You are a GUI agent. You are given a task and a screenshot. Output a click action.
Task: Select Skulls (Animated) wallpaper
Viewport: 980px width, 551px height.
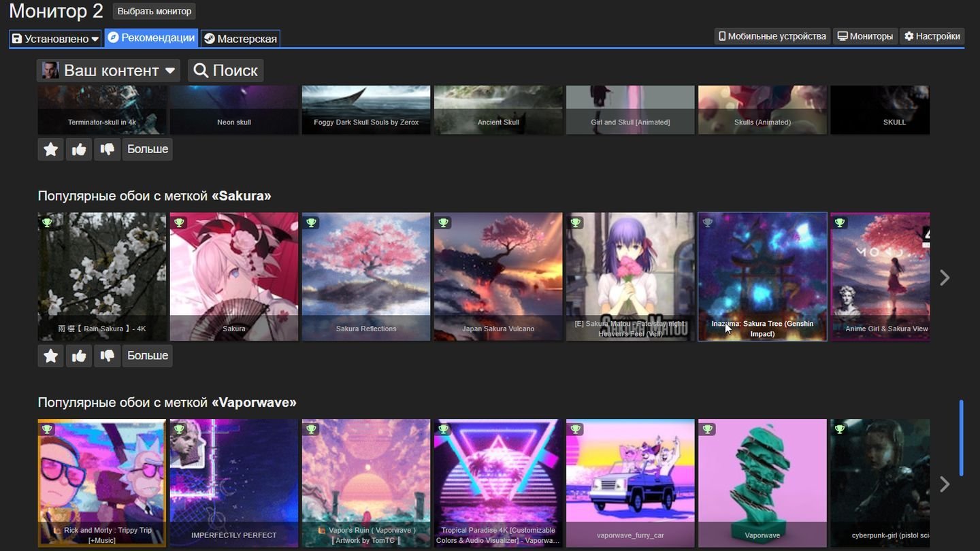(x=762, y=110)
